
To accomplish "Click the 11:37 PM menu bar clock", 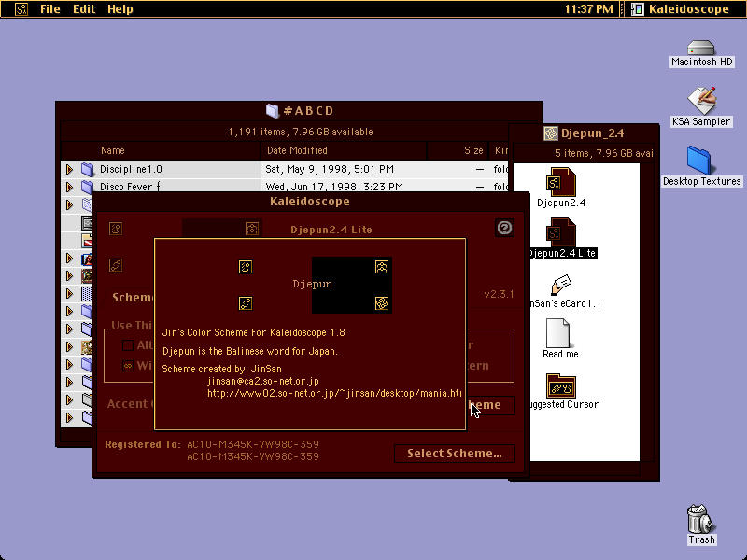I will point(589,9).
